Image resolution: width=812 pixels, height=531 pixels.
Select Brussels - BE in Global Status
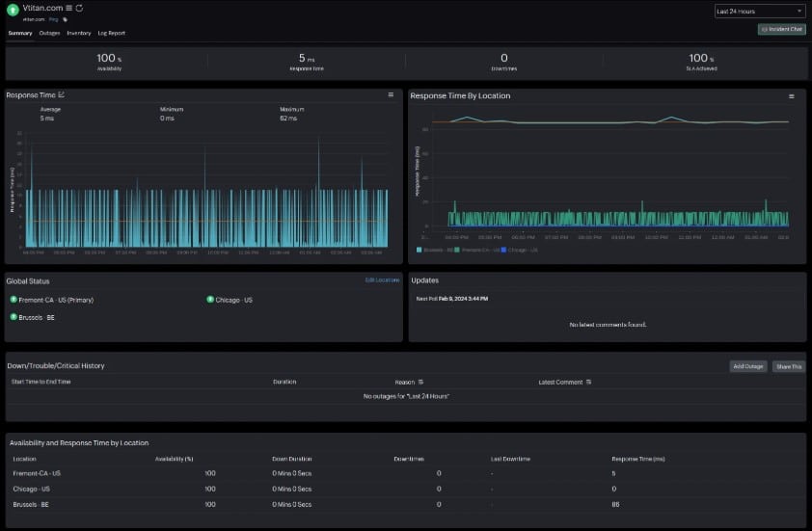37,318
